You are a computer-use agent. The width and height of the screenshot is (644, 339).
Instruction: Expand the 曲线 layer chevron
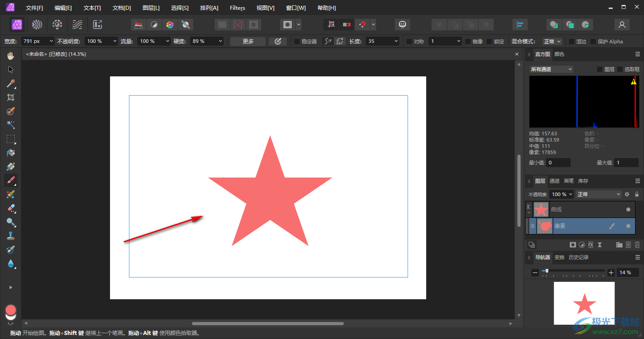(x=529, y=213)
